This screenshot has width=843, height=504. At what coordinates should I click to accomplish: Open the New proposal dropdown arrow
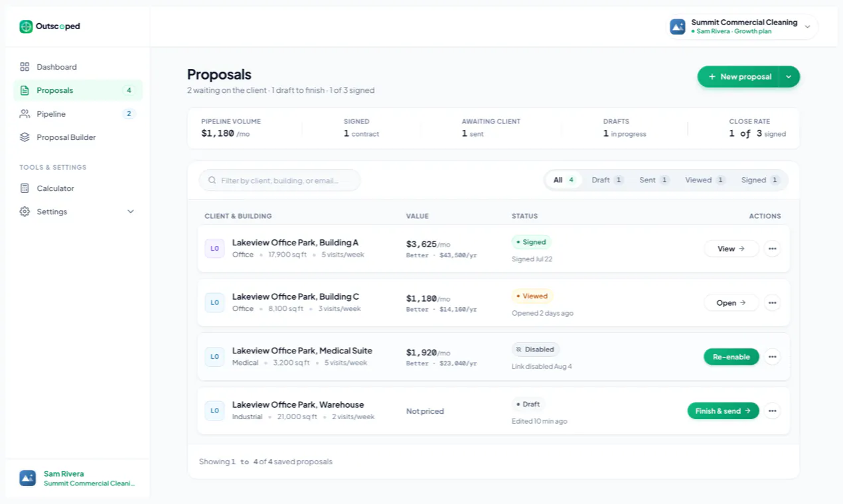(789, 77)
